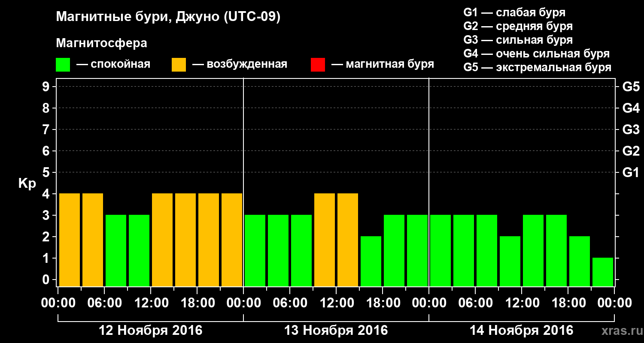Image resolution: width=644 pixels, height=343 pixels.
Task: Click the '13 Ноября 2016' date label
Action: tap(336, 331)
